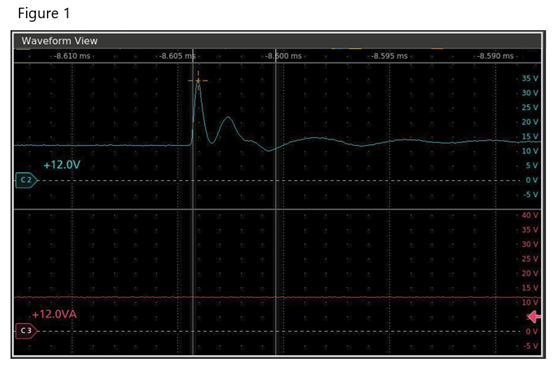The image size is (553, 368).
Task: Select the +12.0VA channel label
Action: click(x=54, y=314)
